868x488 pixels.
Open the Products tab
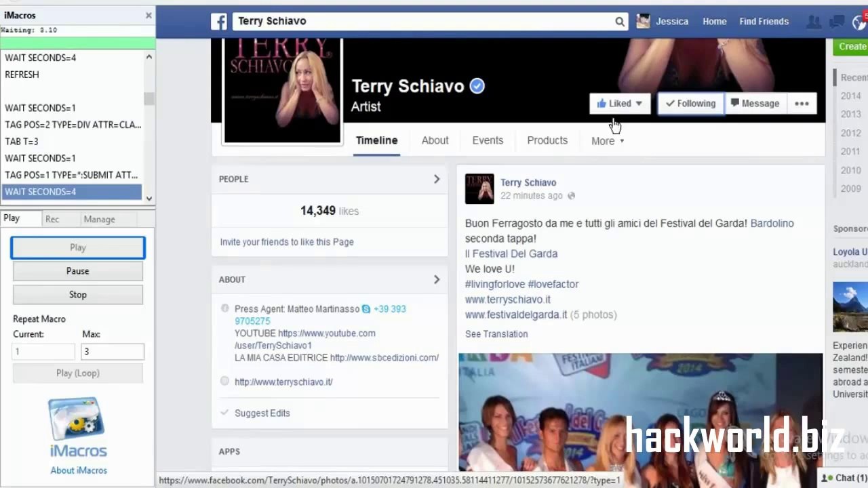click(547, 140)
